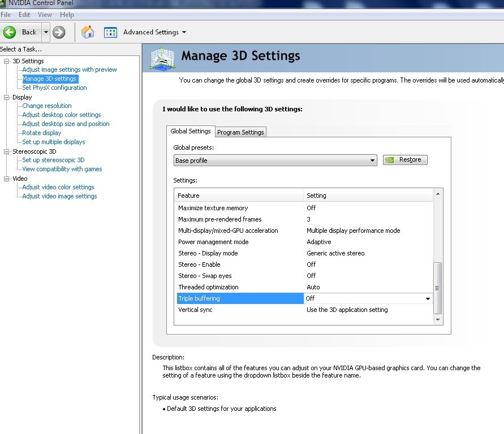This screenshot has width=504, height=434.
Task: Open the Back history dropdown arrow
Action: point(46,32)
